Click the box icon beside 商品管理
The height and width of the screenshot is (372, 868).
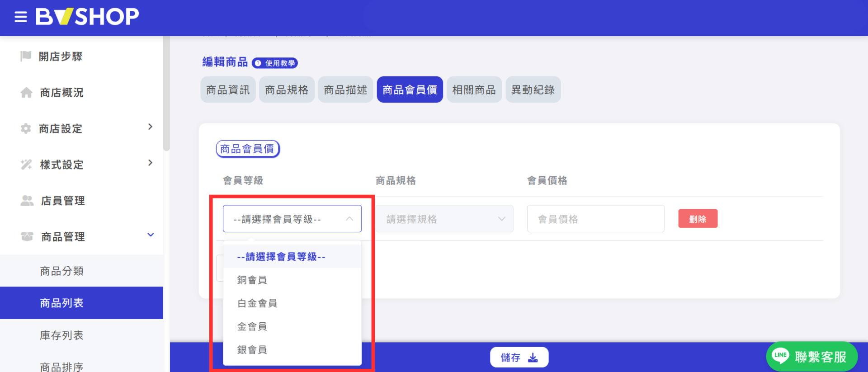click(x=27, y=236)
